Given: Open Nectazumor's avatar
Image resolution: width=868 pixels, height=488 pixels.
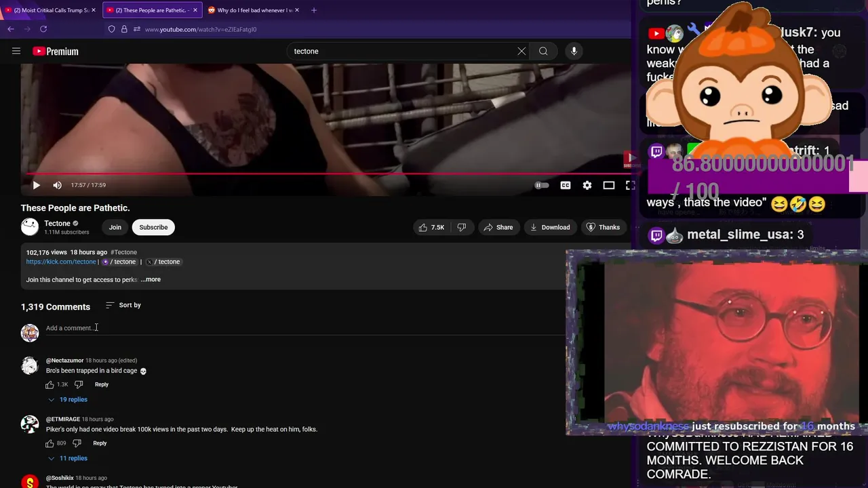Looking at the screenshot, I should [30, 365].
